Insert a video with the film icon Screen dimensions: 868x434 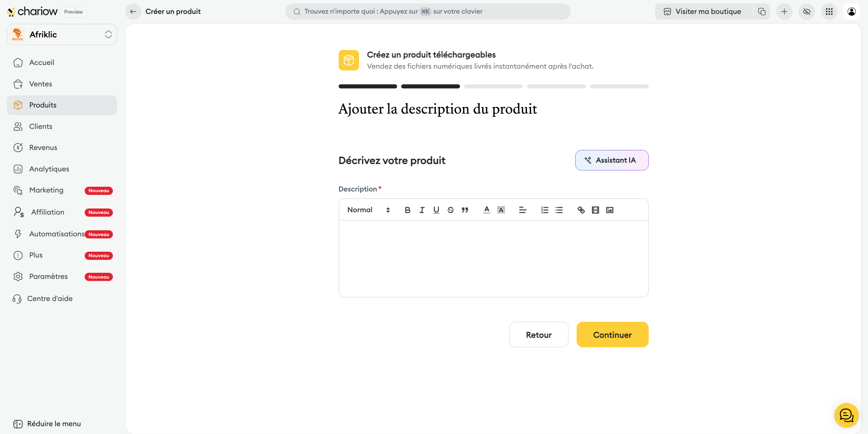point(595,210)
